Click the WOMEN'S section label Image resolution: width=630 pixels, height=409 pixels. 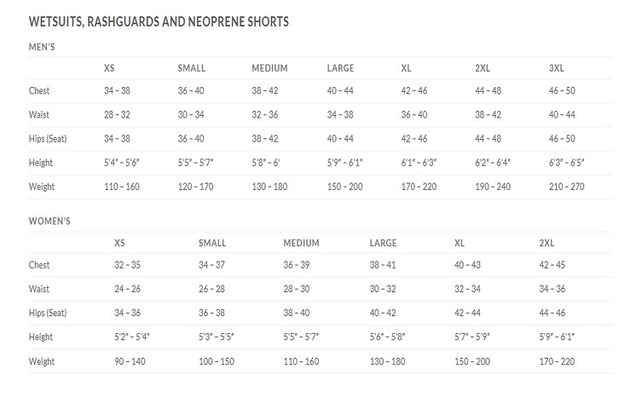click(x=49, y=220)
